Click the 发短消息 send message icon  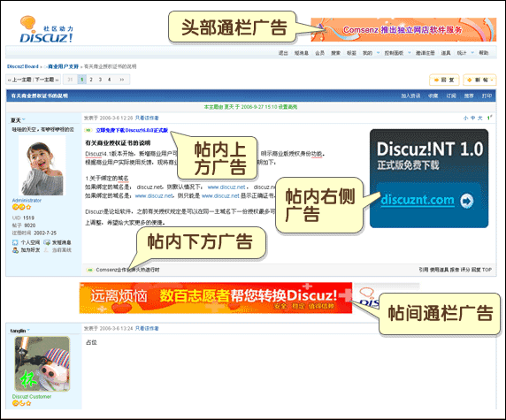[x=47, y=242]
